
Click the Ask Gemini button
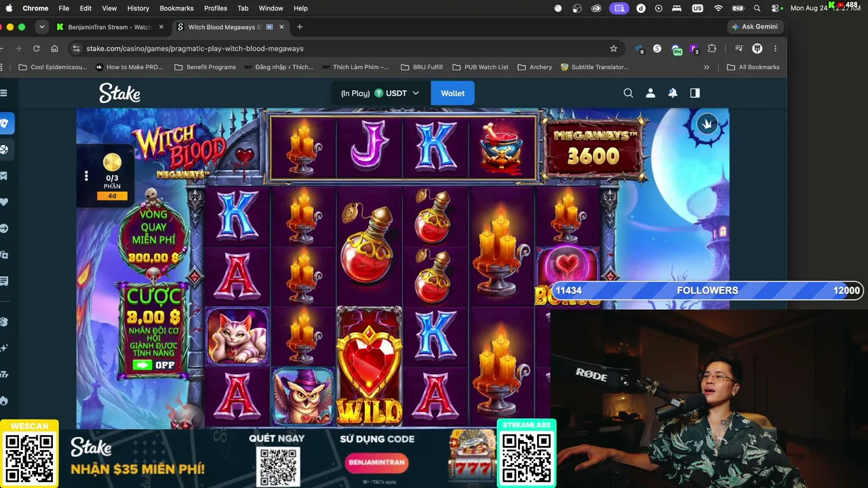coord(755,27)
